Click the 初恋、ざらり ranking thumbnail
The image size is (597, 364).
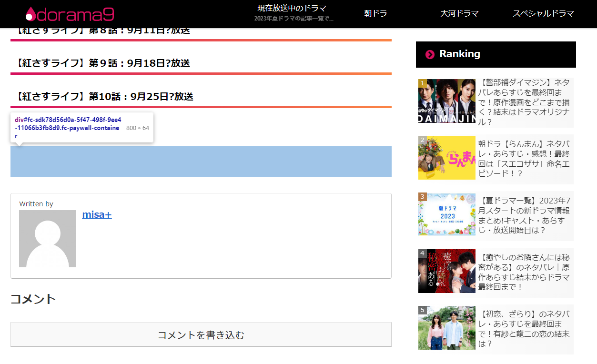[447, 328]
